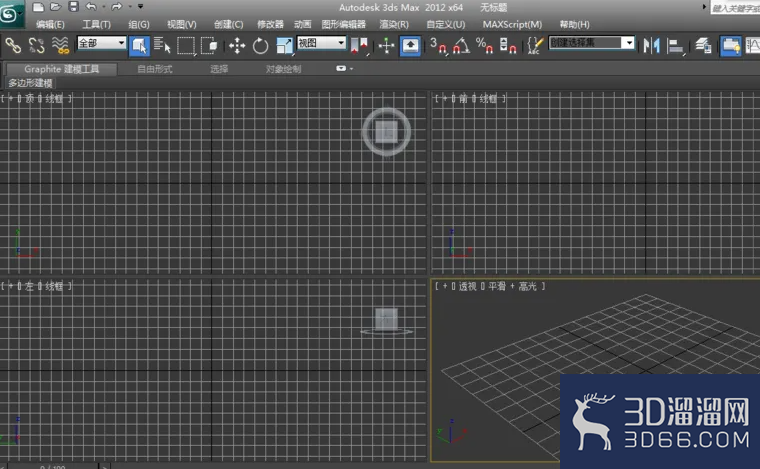Image resolution: width=760 pixels, height=469 pixels.
Task: Toggle Angle Snap on the toolbar
Action: [461, 45]
